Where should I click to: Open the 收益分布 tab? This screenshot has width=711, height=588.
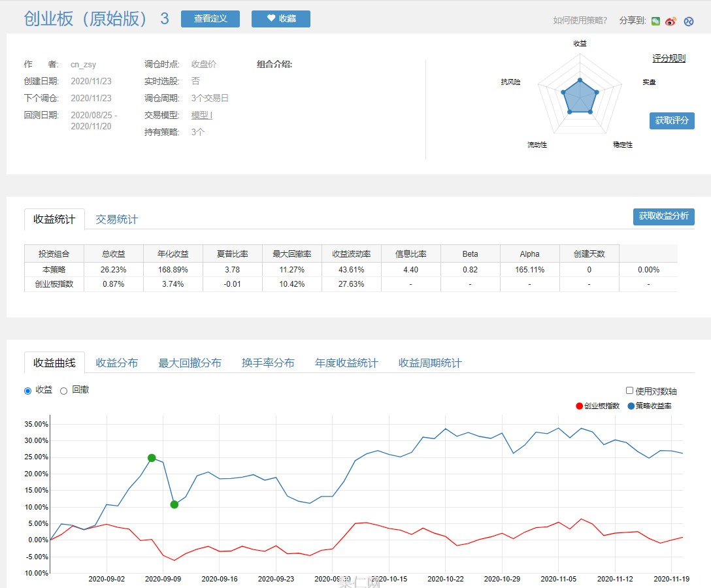[x=116, y=363]
